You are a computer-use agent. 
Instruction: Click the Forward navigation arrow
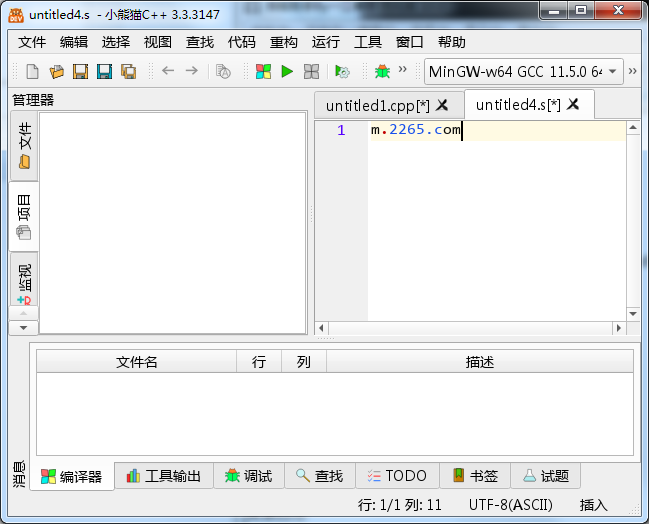click(x=192, y=71)
